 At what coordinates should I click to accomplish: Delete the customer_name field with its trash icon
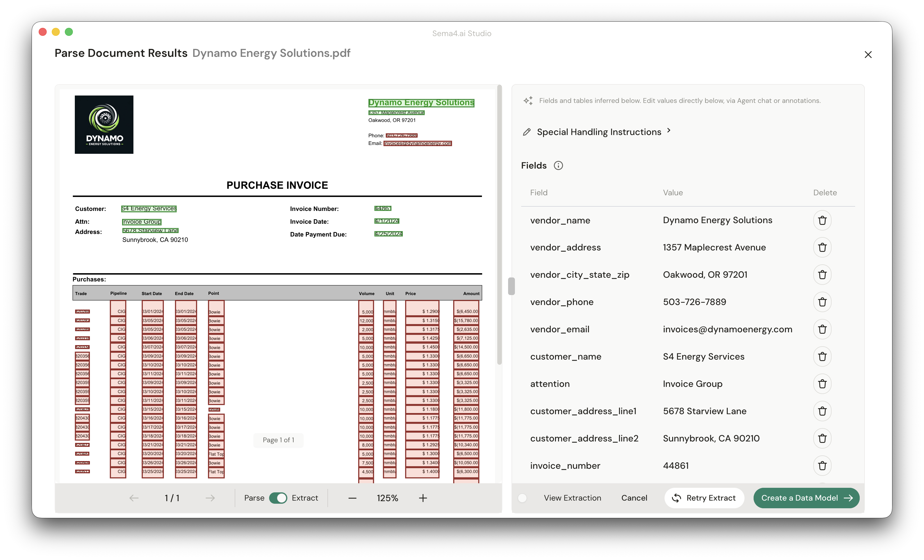822,356
